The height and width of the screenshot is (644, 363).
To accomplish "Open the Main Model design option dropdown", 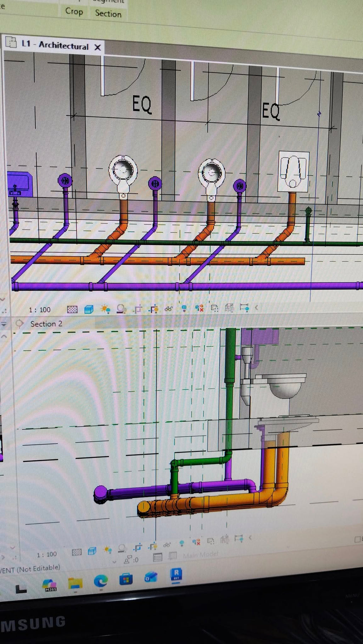I will (201, 554).
